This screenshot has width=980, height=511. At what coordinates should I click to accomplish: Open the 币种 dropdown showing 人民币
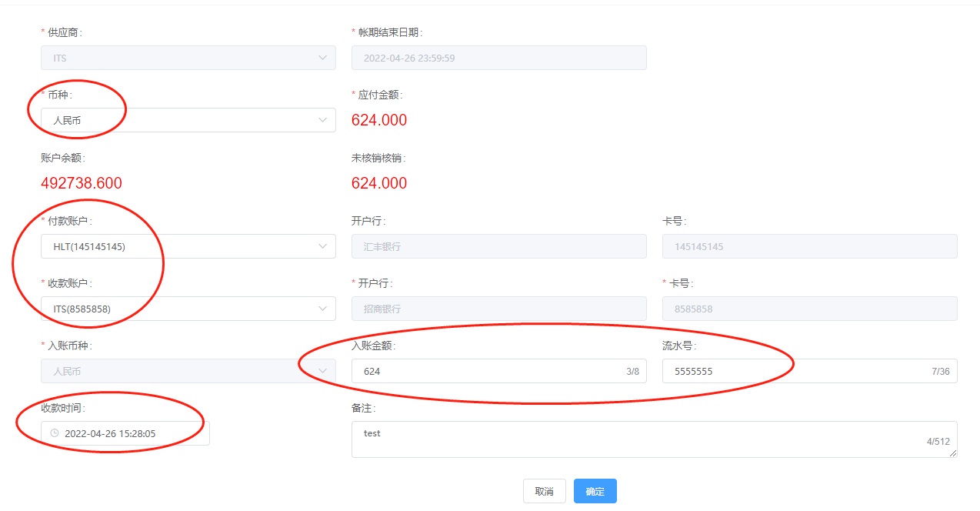point(188,120)
